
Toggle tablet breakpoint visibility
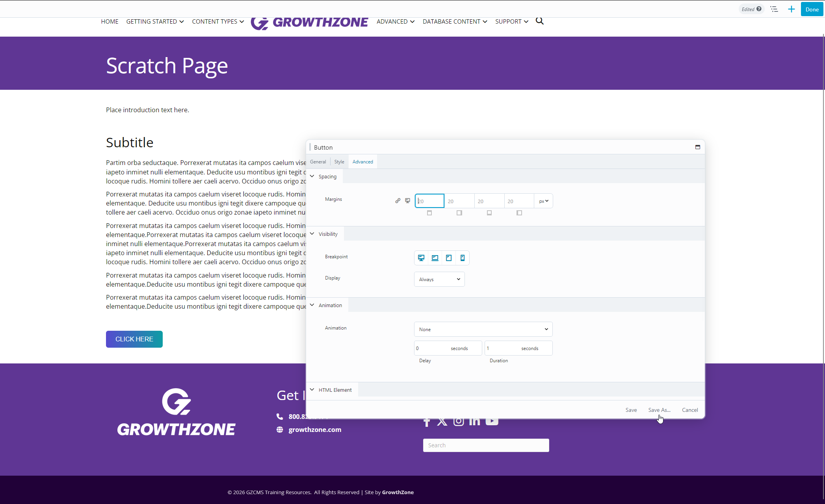pyautogui.click(x=449, y=258)
